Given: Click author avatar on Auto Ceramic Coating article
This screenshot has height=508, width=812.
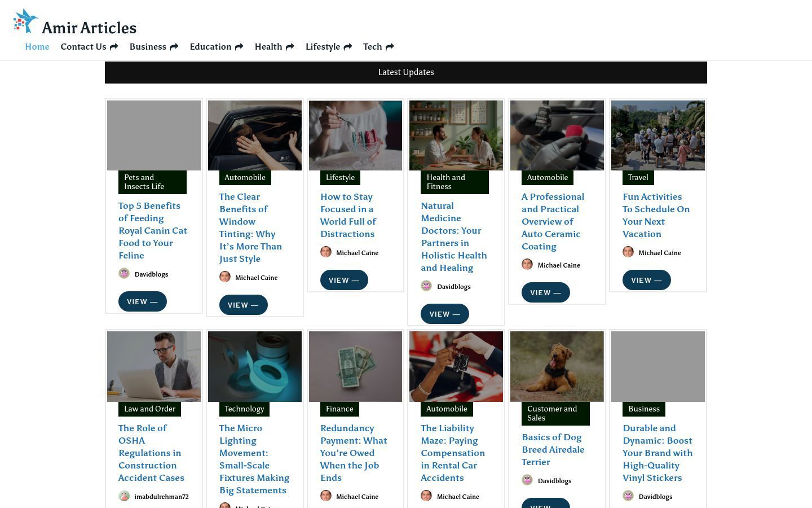Looking at the screenshot, I should point(527,265).
